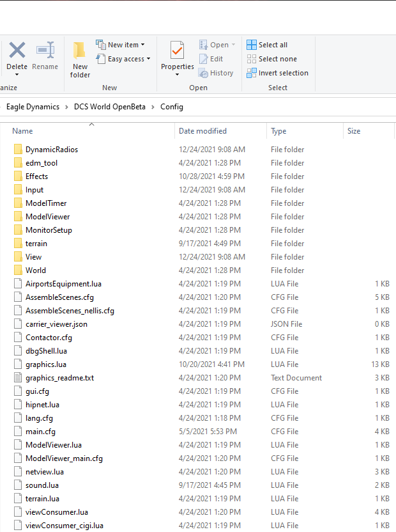This screenshot has height=532, width=396.
Task: Expand the New item dropdown arrow
Action: coord(142,45)
